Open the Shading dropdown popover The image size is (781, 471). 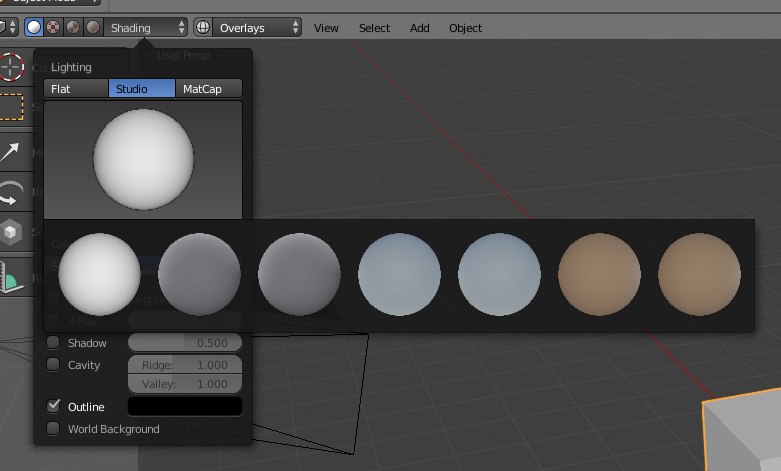145,27
